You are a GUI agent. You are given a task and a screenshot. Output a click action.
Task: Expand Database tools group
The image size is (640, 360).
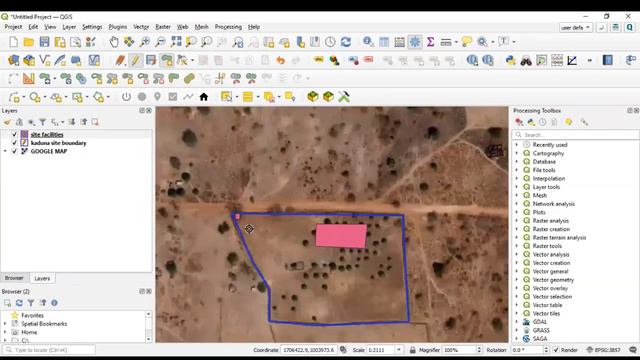coord(517,162)
